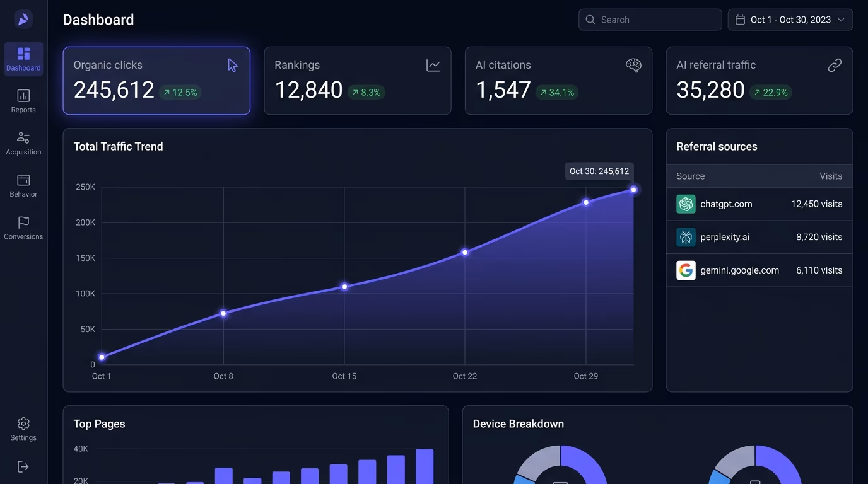Click the Oct 30 final data point
This screenshot has height=484, width=868.
[634, 190]
